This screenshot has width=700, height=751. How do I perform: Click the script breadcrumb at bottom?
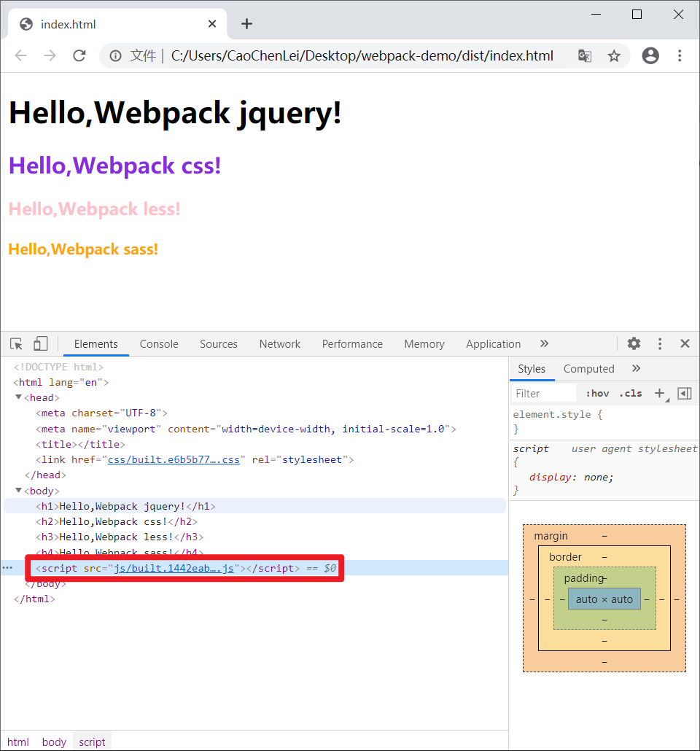(x=92, y=742)
